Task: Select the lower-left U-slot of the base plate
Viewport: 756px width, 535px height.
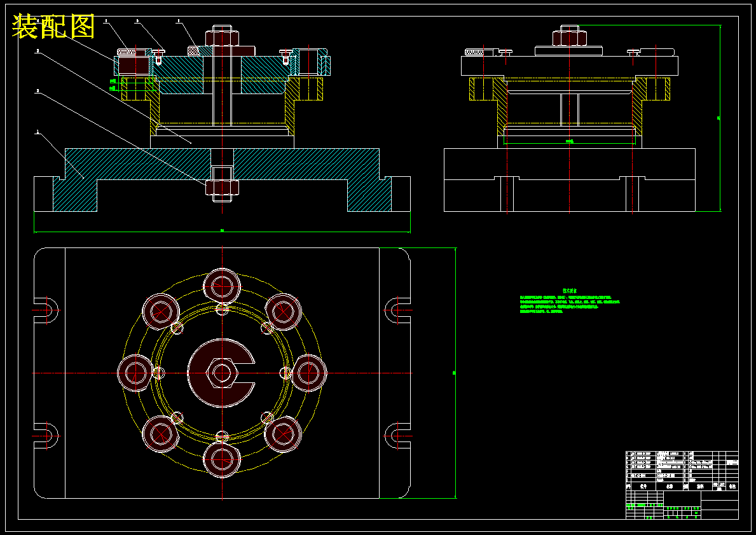Action: [46, 436]
